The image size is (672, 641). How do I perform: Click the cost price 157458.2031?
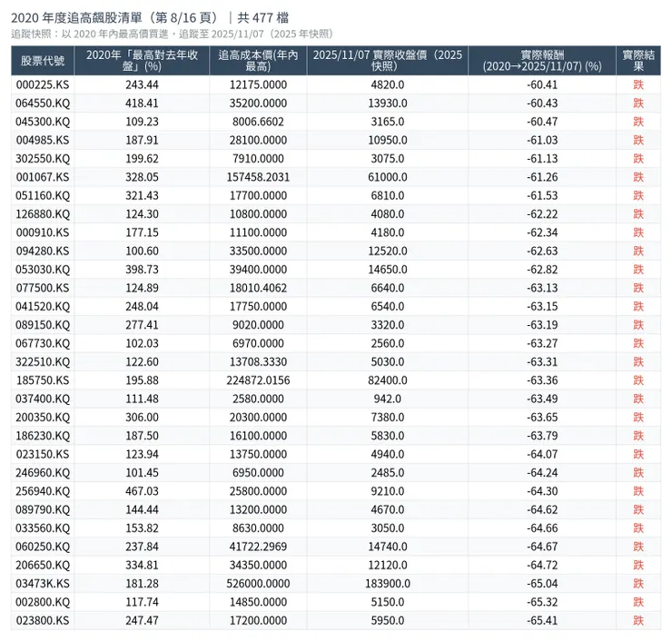pyautogui.click(x=258, y=177)
